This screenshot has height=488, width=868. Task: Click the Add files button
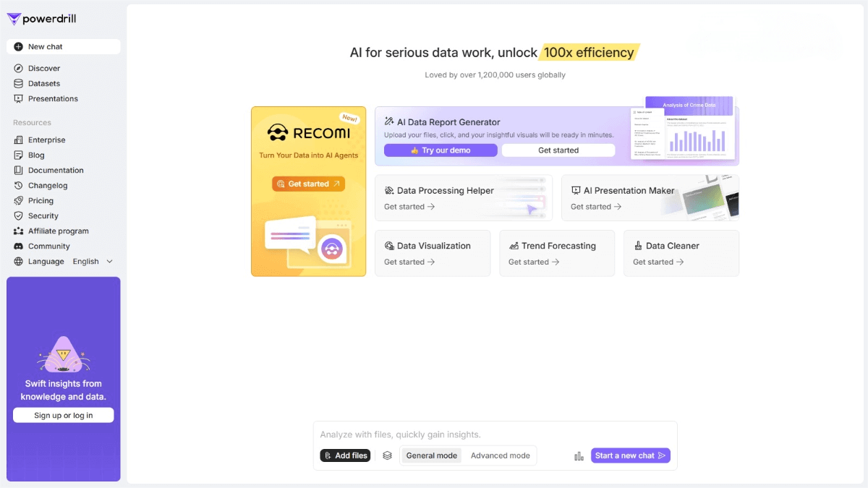click(x=345, y=455)
